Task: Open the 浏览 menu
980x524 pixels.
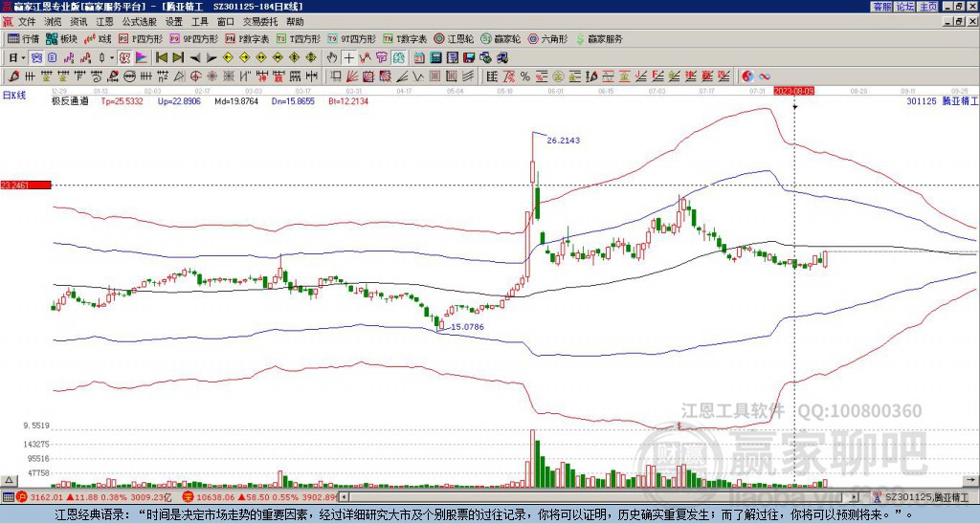Action: [x=54, y=22]
